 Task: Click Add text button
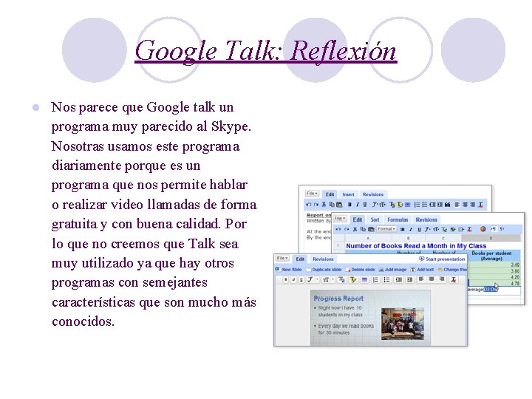coord(422,270)
